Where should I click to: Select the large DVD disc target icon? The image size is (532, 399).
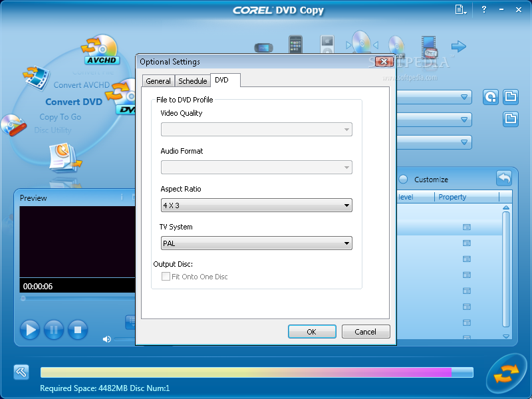pyautogui.click(x=362, y=43)
